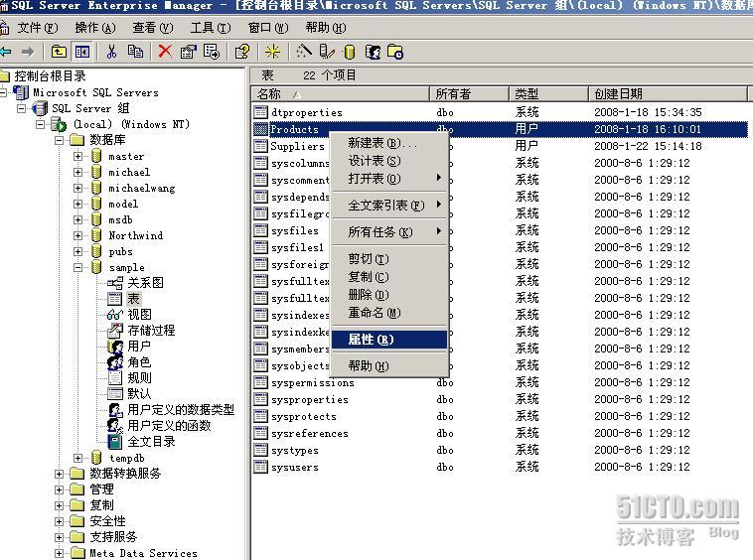Choose 新建表(B)... in context menu
753x560 pixels.
coord(389,143)
